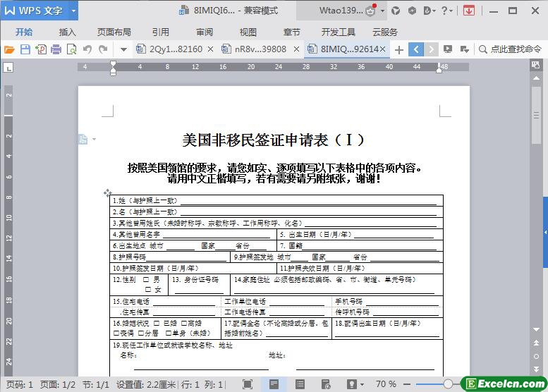Open the 开发工具 ribbon tab
The width and height of the screenshot is (548, 392).
[339, 32]
